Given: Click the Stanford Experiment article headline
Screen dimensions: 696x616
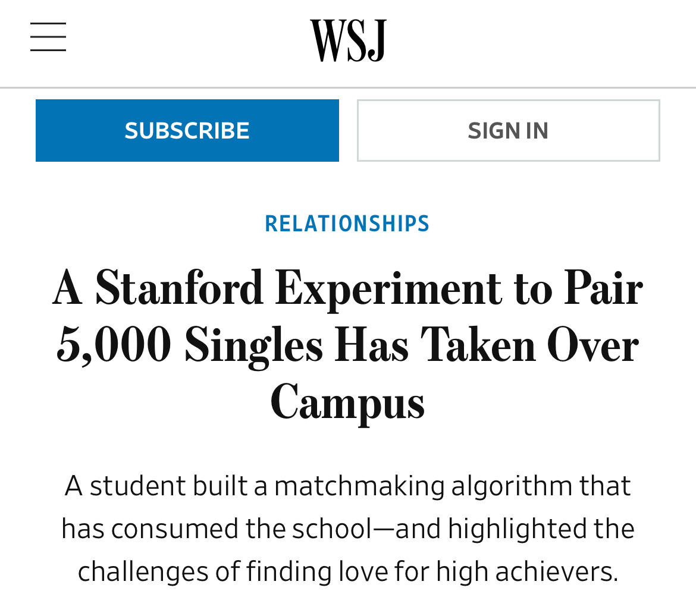Looking at the screenshot, I should click(x=347, y=345).
